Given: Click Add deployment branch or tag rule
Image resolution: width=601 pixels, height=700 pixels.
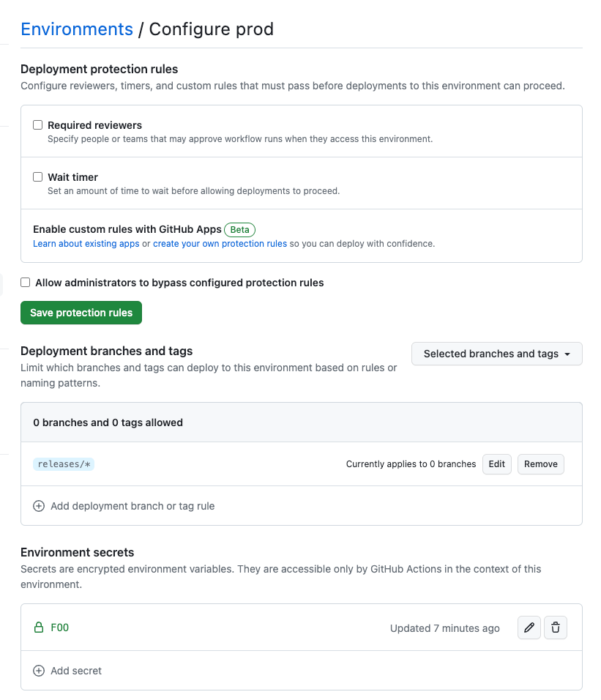Looking at the screenshot, I should tap(132, 506).
